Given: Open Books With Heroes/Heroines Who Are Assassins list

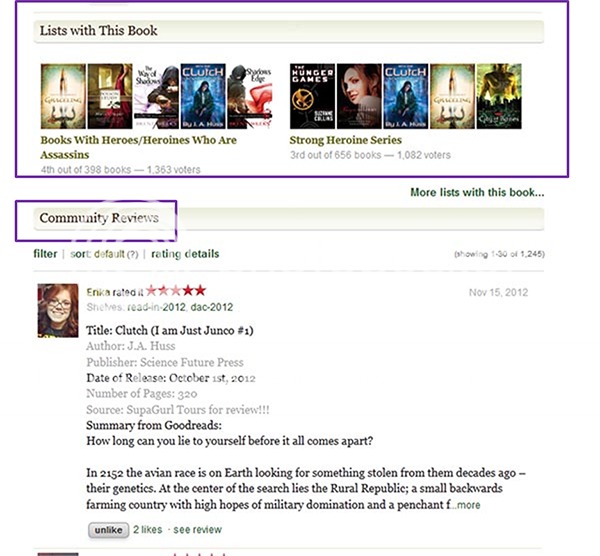Looking at the screenshot, I should coord(139,147).
